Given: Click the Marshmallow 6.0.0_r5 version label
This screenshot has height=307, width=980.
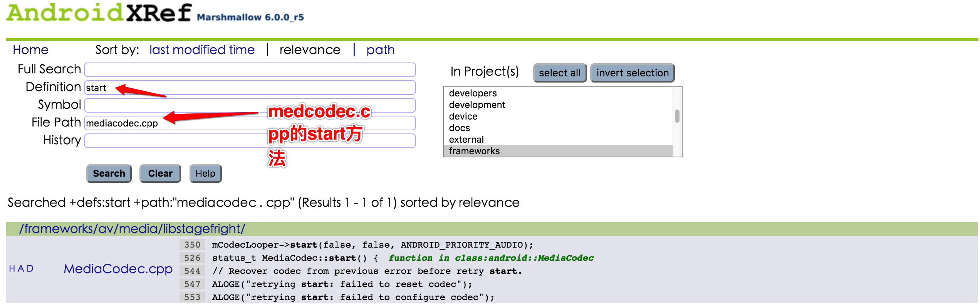Looking at the screenshot, I should tap(250, 17).
